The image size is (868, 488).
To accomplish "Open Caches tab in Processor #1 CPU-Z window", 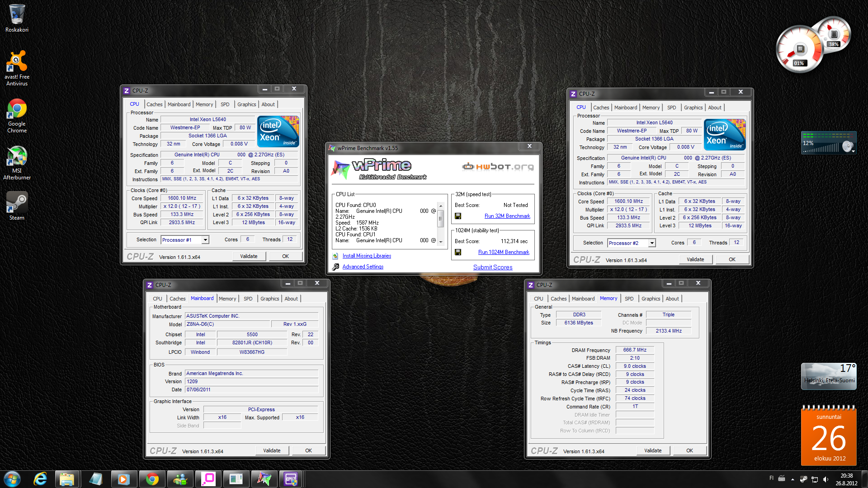I will (x=154, y=104).
